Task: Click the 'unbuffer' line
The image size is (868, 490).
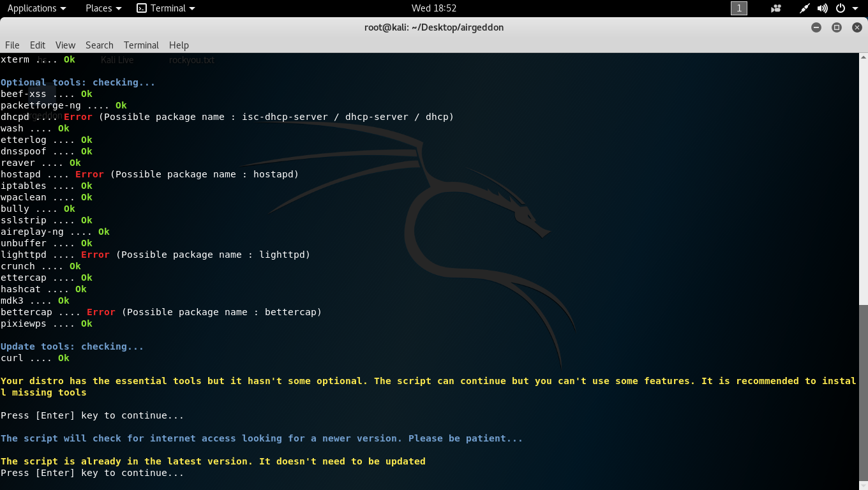Action: tap(47, 243)
